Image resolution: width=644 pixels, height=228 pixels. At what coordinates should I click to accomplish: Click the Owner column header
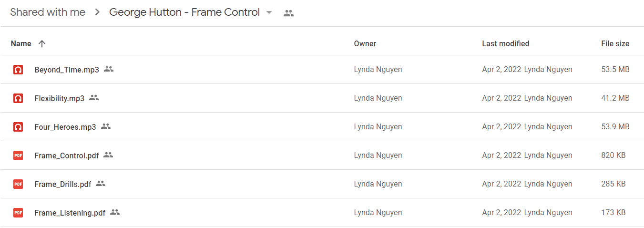tap(365, 43)
